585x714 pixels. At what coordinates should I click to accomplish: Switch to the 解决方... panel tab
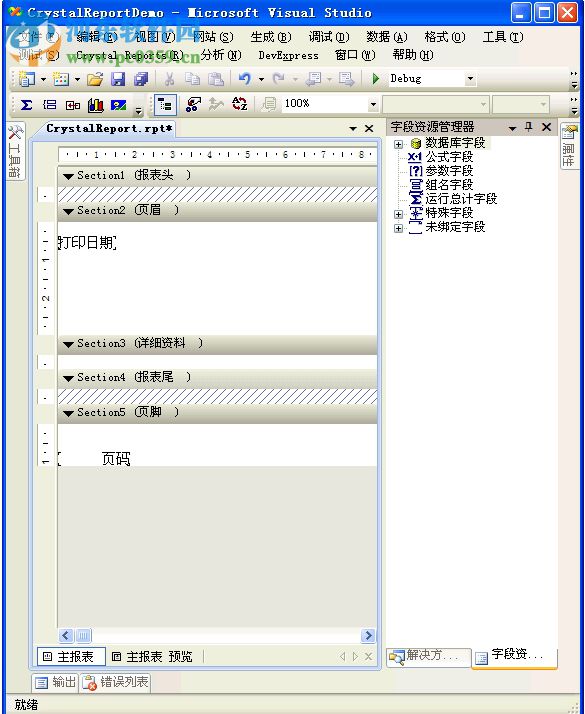[x=428, y=656]
